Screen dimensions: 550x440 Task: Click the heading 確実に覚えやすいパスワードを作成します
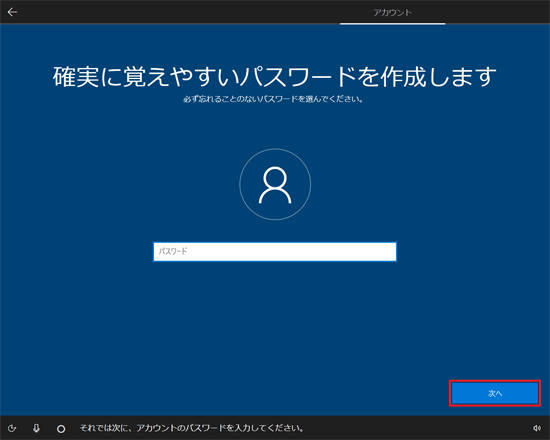point(275,77)
